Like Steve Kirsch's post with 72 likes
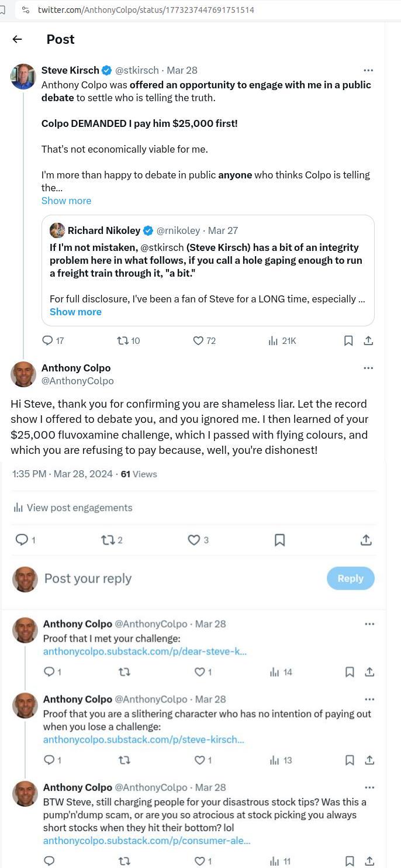Screen dimensions: 401x868 point(198,340)
